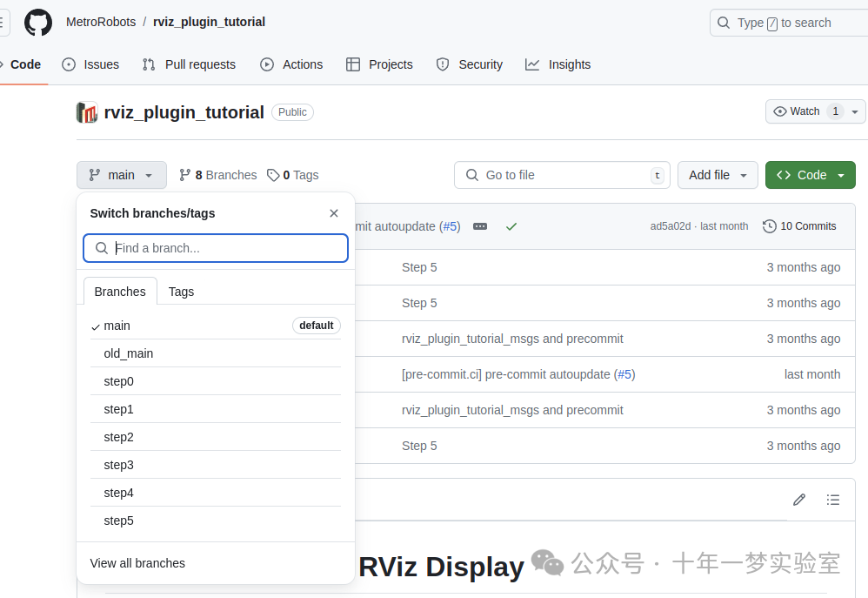
Task: Open the 8 Branches link
Action: (x=218, y=175)
